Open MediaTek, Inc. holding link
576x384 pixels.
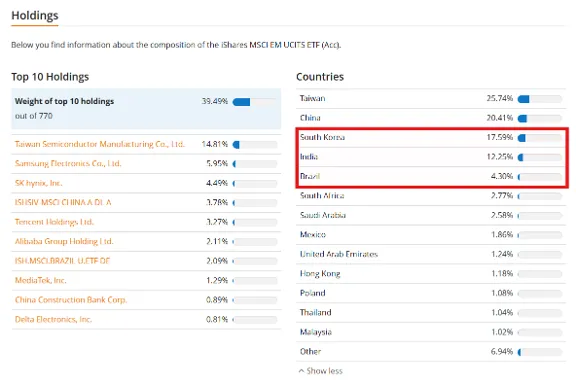(x=40, y=280)
